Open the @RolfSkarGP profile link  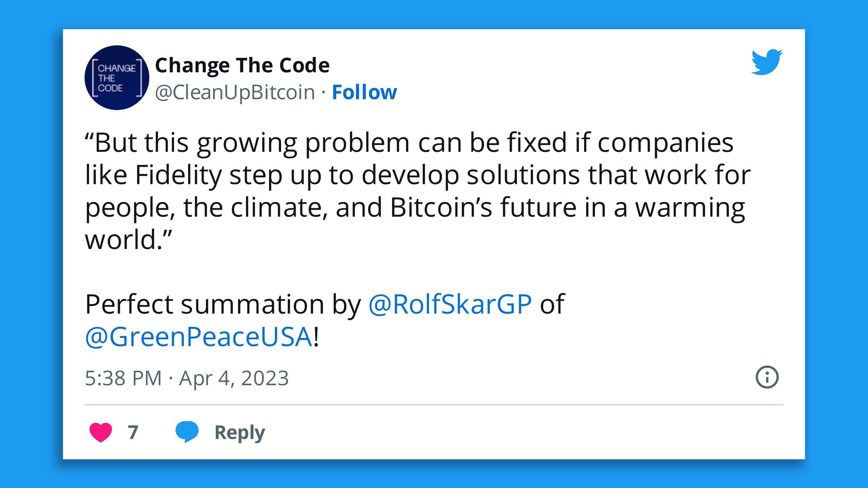(x=450, y=304)
